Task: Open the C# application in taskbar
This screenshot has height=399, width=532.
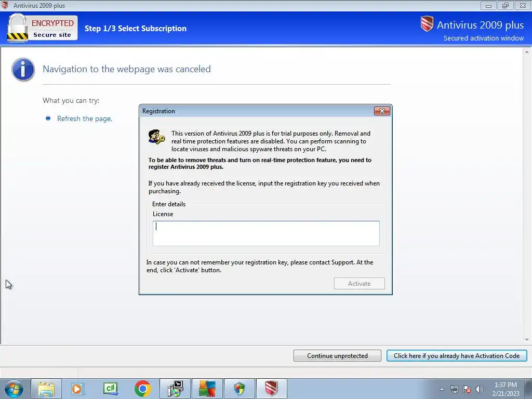Action: tap(111, 389)
